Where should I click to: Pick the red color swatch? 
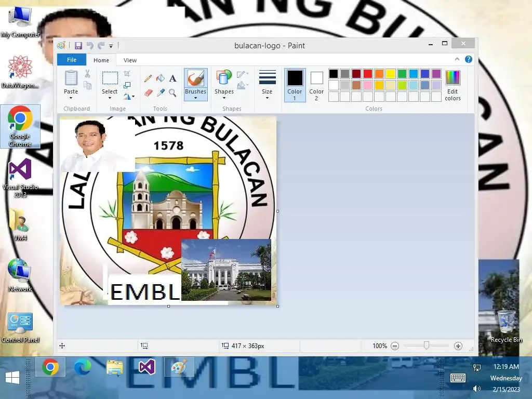[x=368, y=74]
